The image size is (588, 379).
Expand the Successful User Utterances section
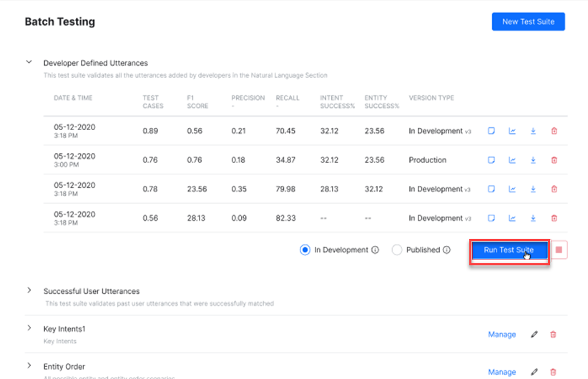tap(29, 291)
